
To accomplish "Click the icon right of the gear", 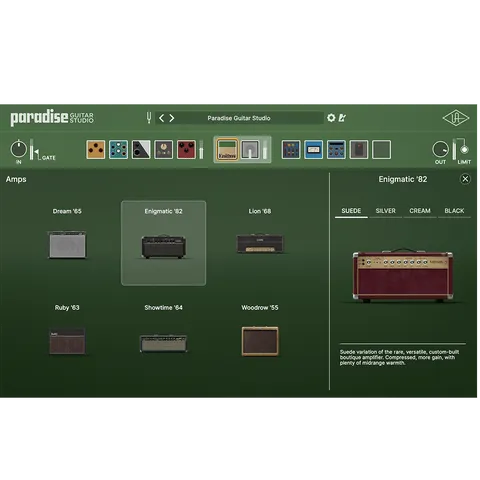I will 342,118.
